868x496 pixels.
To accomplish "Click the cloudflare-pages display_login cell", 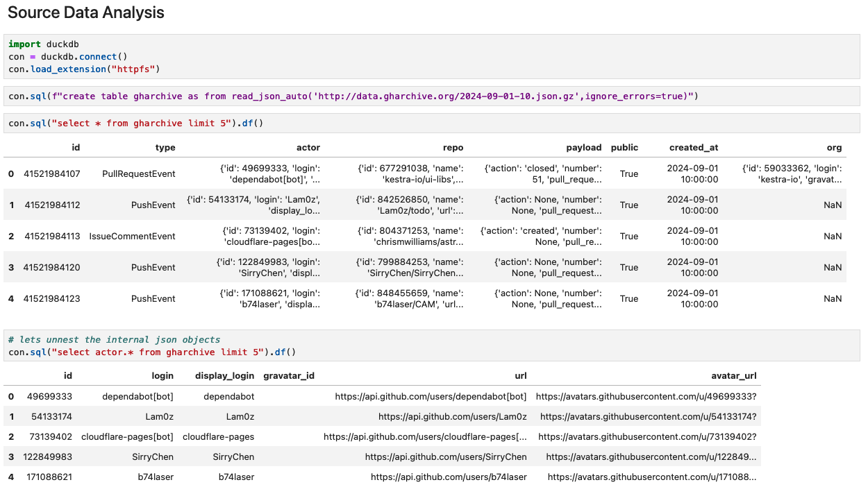I will tap(219, 436).
